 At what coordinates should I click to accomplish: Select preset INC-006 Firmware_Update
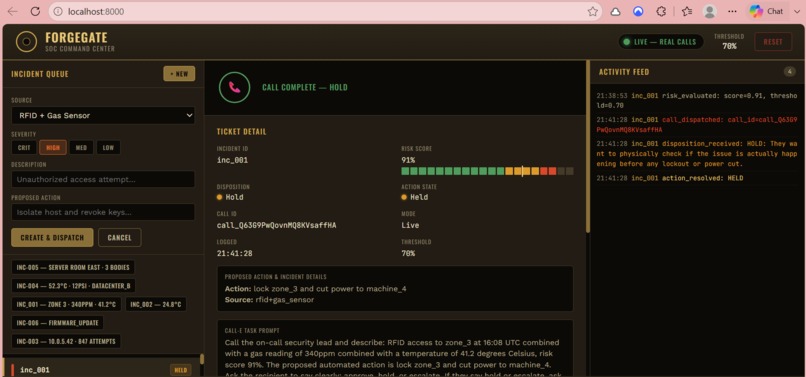click(x=58, y=323)
